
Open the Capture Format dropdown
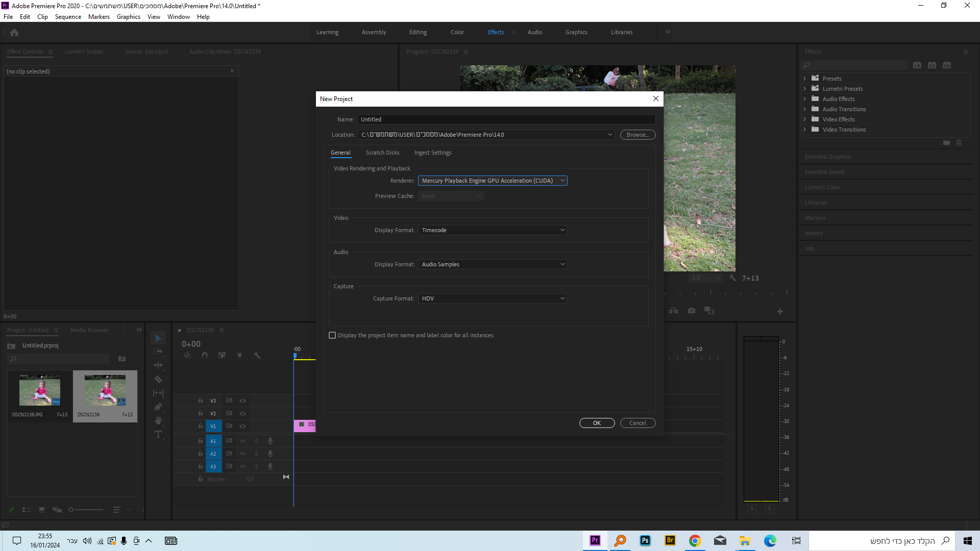coord(492,298)
